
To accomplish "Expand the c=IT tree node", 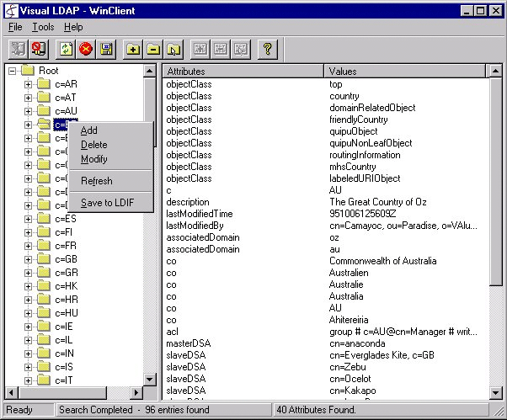I will pos(29,380).
